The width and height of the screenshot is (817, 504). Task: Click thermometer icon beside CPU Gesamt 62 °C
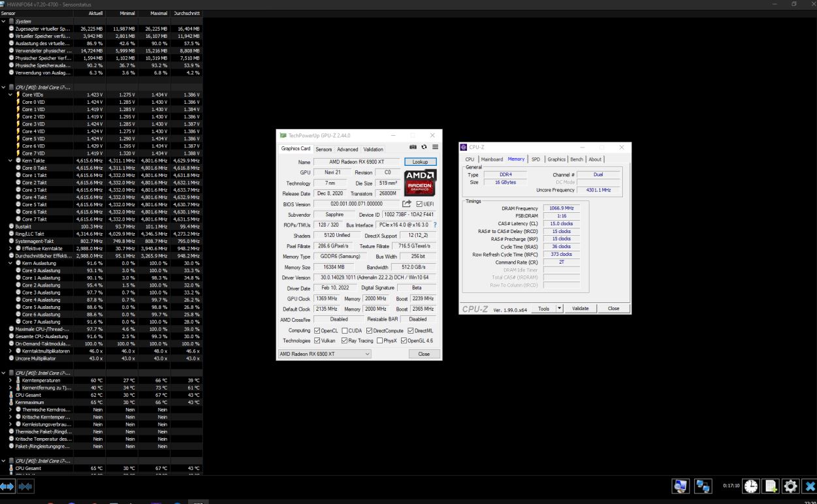click(x=11, y=395)
